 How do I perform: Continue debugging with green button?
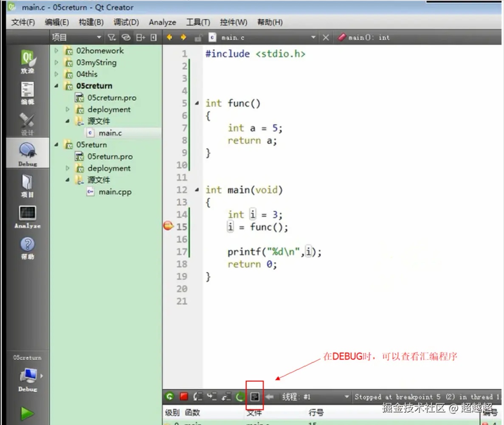170,397
